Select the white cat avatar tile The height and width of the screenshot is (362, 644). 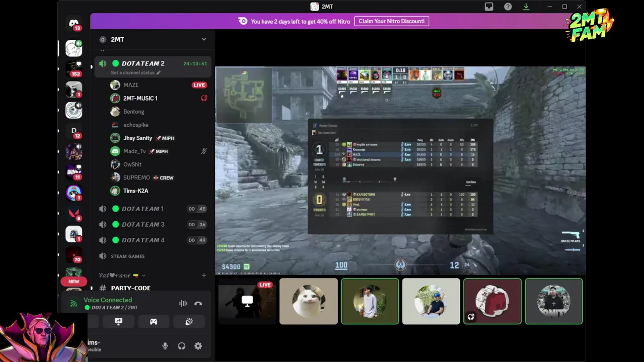pyautogui.click(x=308, y=301)
